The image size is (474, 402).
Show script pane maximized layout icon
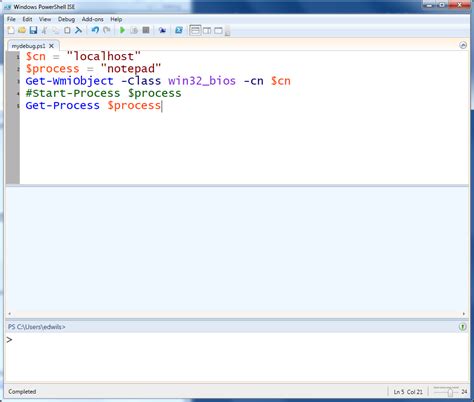click(218, 31)
